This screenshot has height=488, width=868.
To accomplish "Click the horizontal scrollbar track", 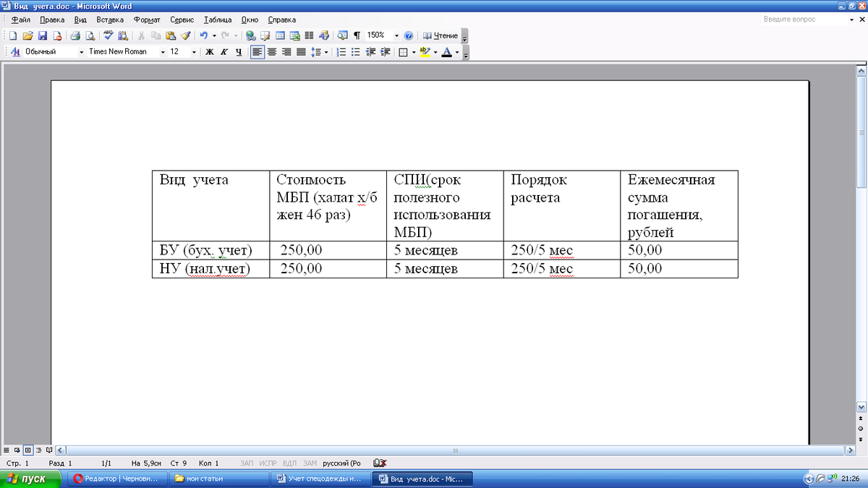I will point(455,450).
